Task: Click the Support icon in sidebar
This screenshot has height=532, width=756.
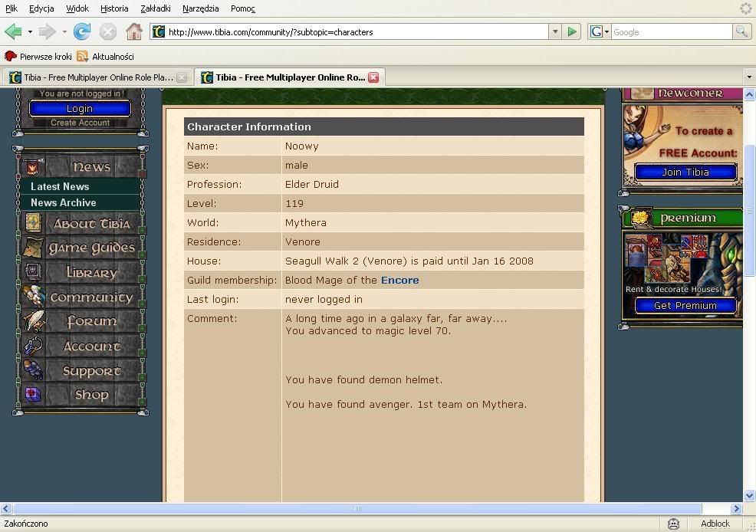Action: (x=33, y=370)
